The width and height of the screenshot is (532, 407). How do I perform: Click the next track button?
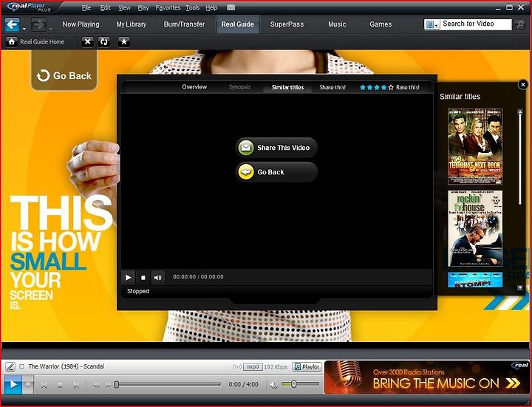coord(76,385)
